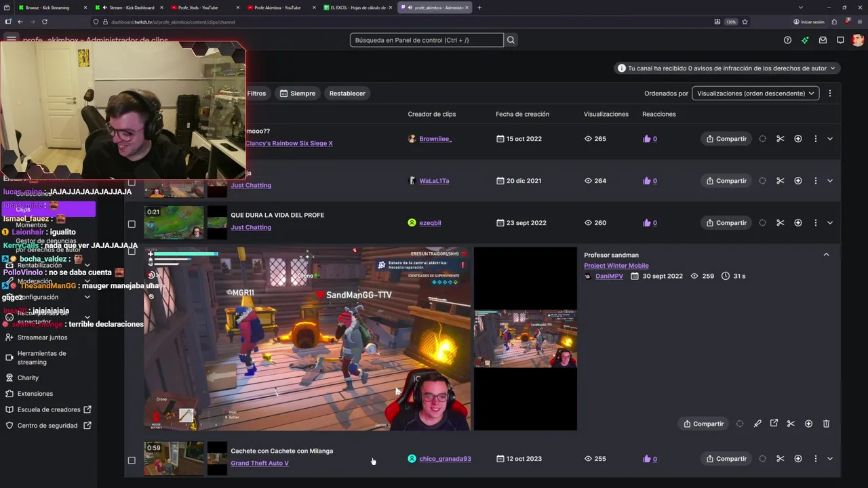Open clip creator link ezeqbil
This screenshot has height=488, width=868.
point(430,223)
